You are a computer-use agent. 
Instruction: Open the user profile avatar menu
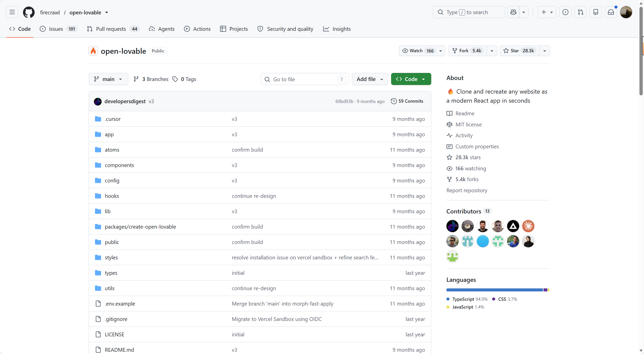pos(626,12)
